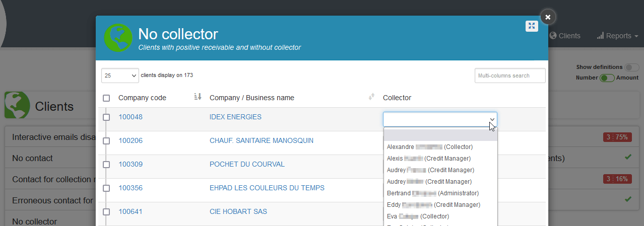Check the box for company 100048
Viewport: 644px width, 226px height.
pos(106,117)
